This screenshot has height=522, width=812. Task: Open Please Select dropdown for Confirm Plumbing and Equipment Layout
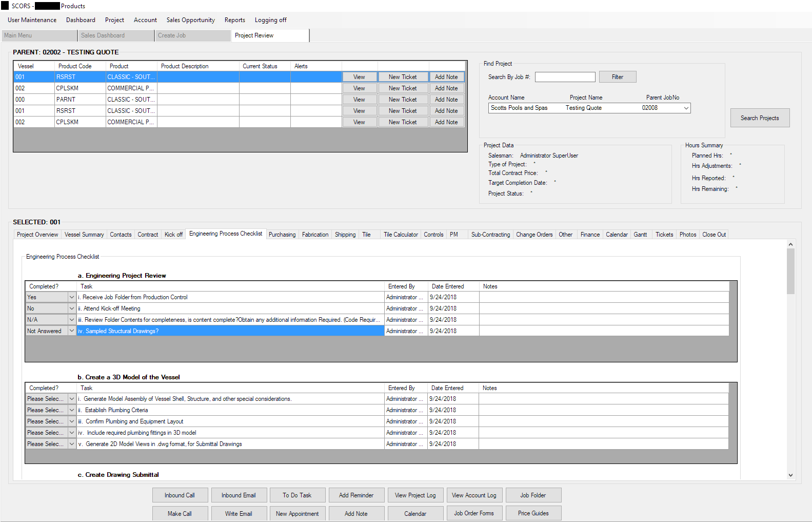[72, 421]
